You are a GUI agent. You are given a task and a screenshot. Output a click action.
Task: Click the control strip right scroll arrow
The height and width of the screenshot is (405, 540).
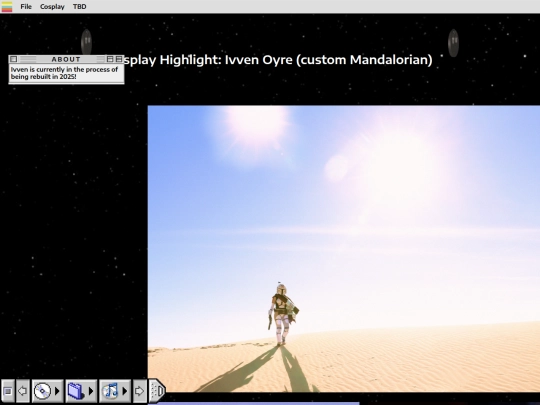(139, 391)
